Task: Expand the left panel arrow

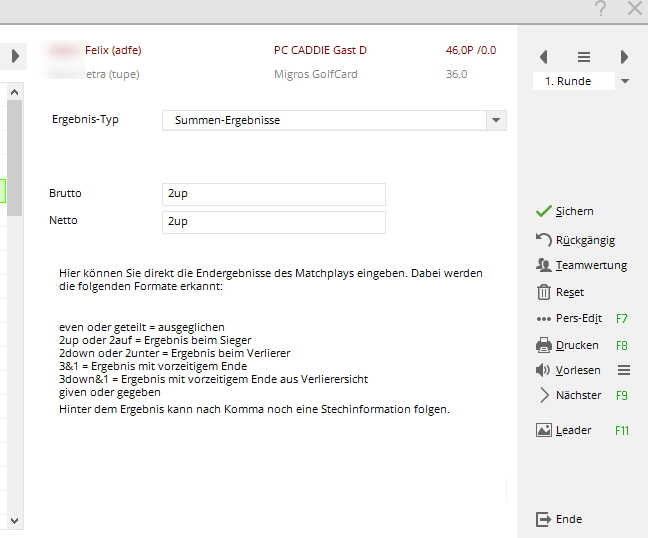Action: click(x=16, y=56)
